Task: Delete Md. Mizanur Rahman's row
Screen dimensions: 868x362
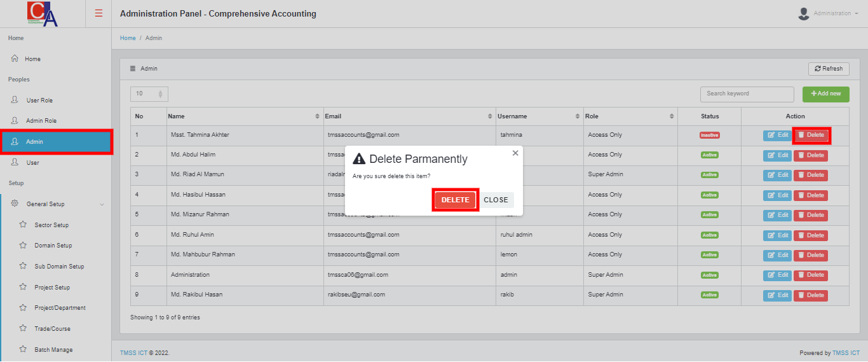Action: (811, 215)
